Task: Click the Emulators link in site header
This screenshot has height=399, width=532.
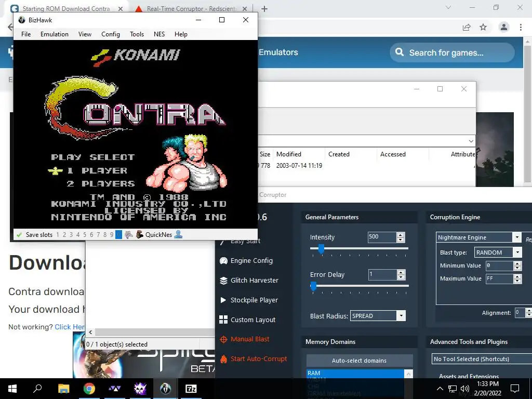Action: coord(278,52)
